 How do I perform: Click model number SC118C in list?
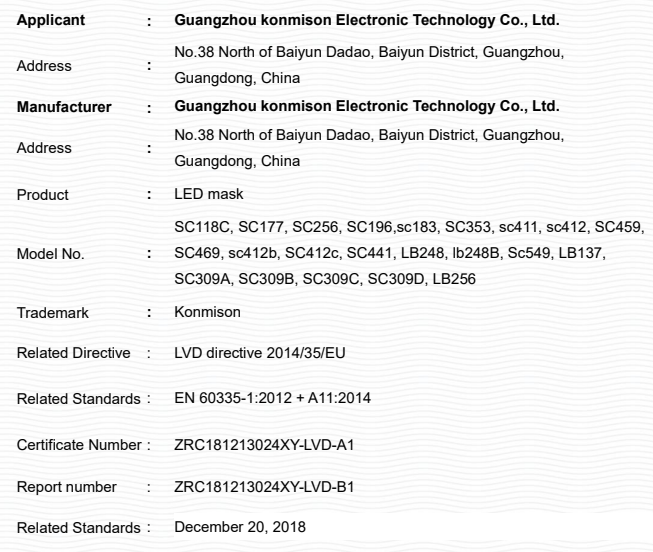click(204, 227)
